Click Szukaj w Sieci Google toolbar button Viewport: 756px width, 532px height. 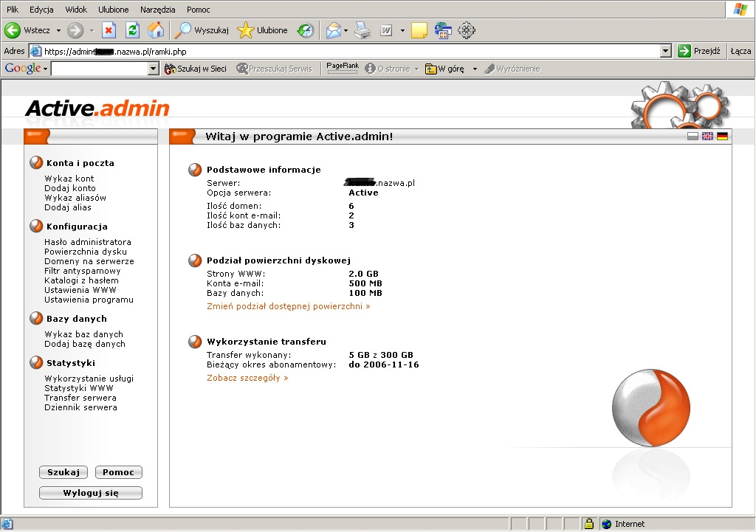coord(195,69)
